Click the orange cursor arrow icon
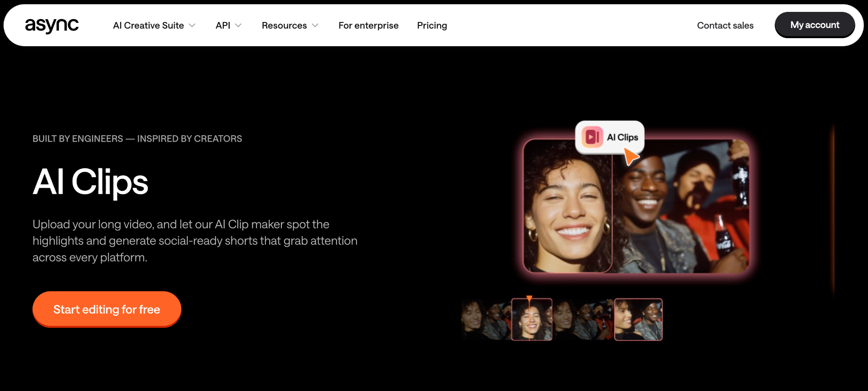The image size is (868, 391). coord(631,156)
